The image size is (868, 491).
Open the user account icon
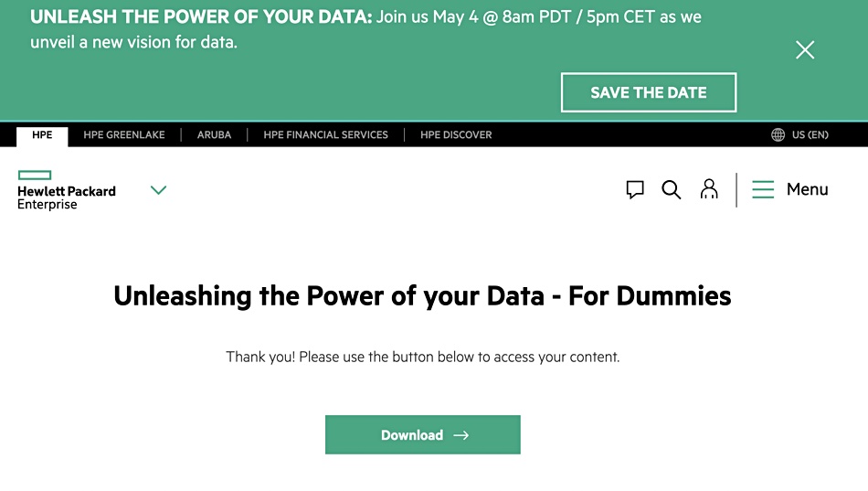pyautogui.click(x=709, y=189)
